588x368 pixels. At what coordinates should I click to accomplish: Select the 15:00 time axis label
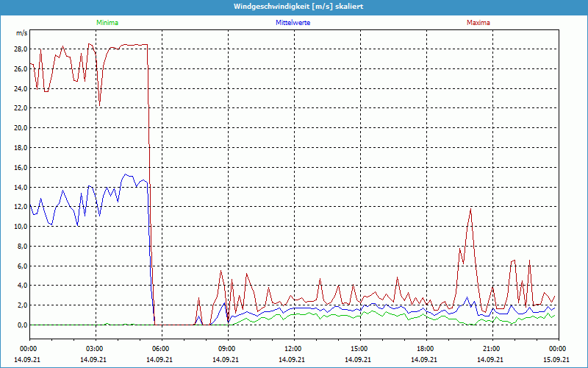(359, 348)
